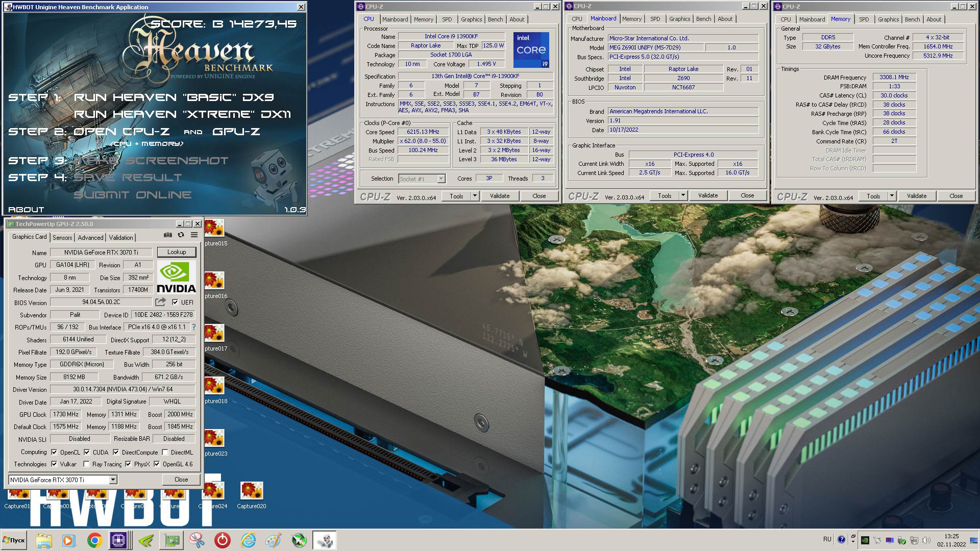This screenshot has height=551, width=980.
Task: Click the red power icon on the taskbar
Action: tap(223, 540)
